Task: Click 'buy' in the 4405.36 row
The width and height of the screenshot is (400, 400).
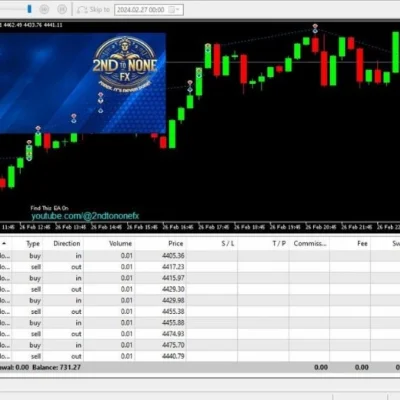Action: click(35, 256)
